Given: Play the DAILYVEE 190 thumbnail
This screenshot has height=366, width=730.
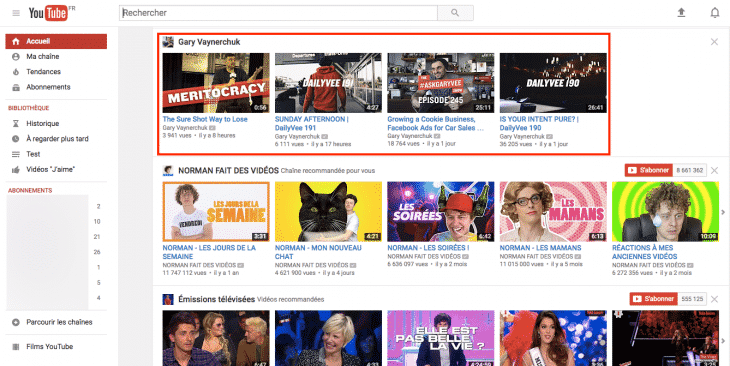Looking at the screenshot, I should point(553,83).
